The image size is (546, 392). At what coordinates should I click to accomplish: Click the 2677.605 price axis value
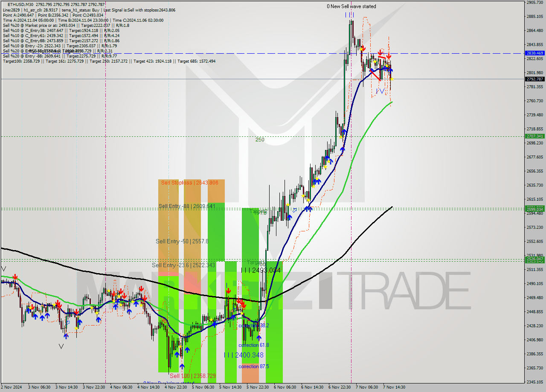(x=535, y=157)
